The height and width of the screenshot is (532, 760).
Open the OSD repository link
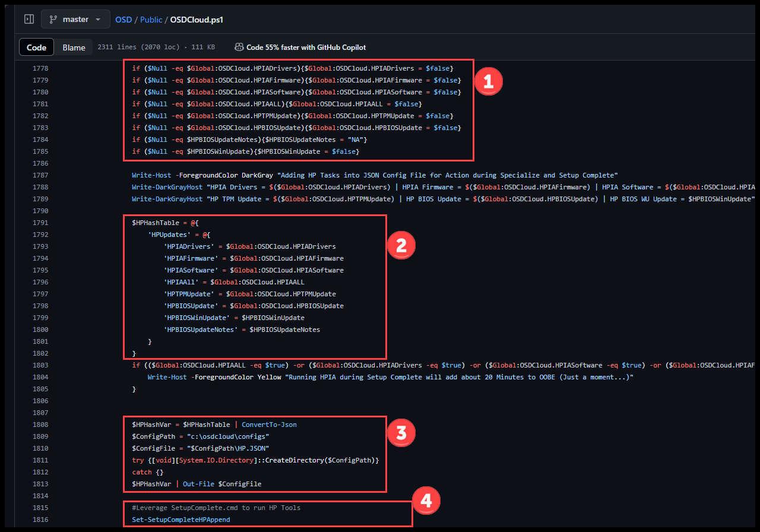[123, 19]
